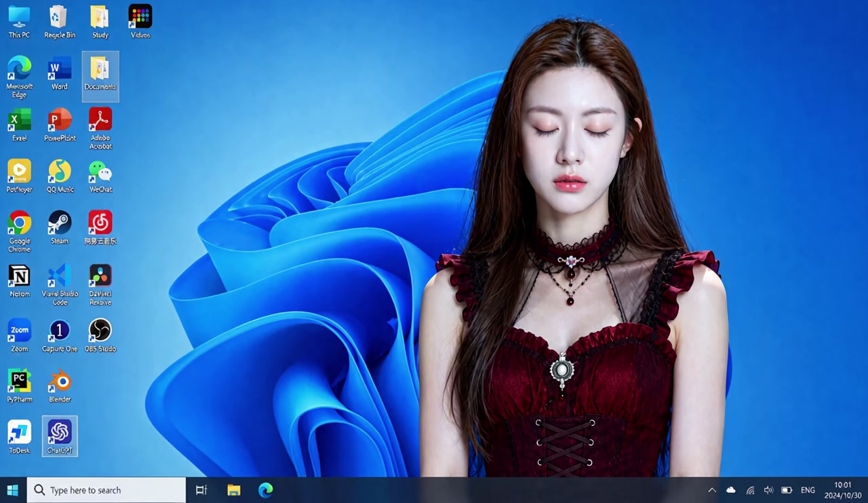Open the OneDrive cloud tray icon
The width and height of the screenshot is (868, 503).
(x=731, y=490)
